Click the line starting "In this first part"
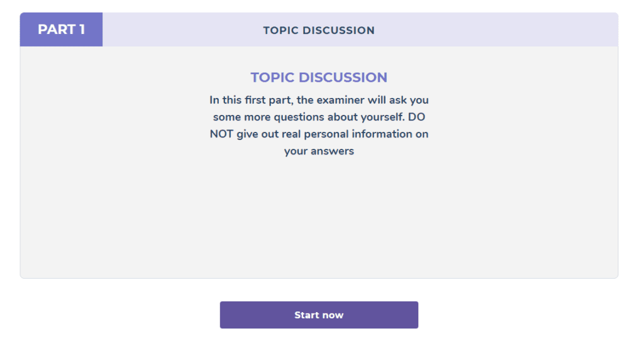 click(319, 100)
